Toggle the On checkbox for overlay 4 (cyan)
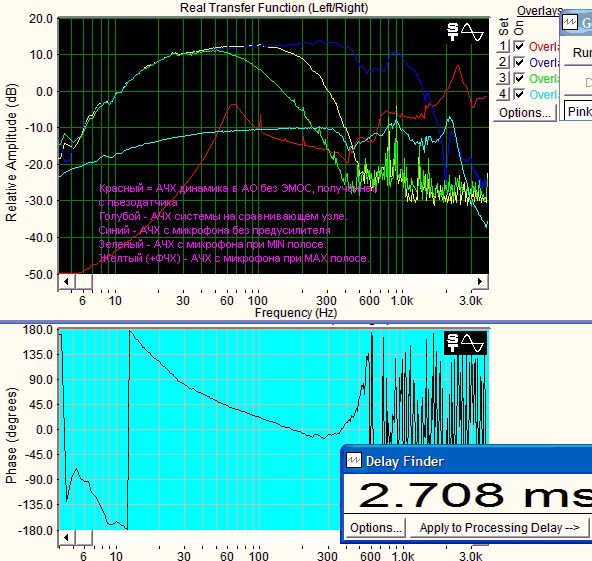Image resolution: width=592 pixels, height=561 pixels. 520,94
